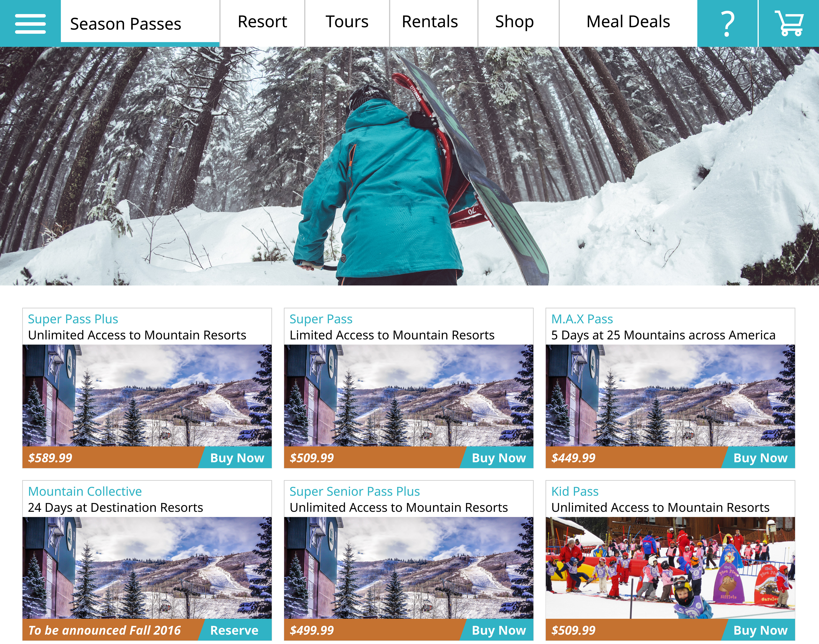Click the snowboarder hero banner image
Viewport: 819px width, 644px height.
409,166
